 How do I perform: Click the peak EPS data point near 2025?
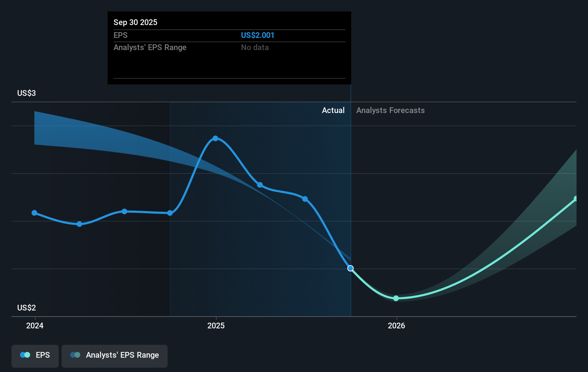point(216,138)
